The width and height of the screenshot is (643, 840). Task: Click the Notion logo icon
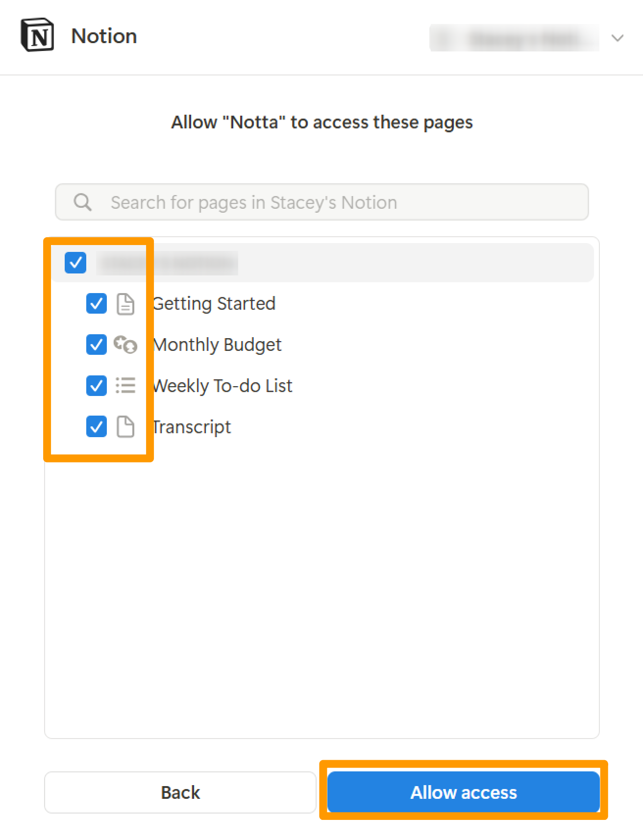(37, 35)
